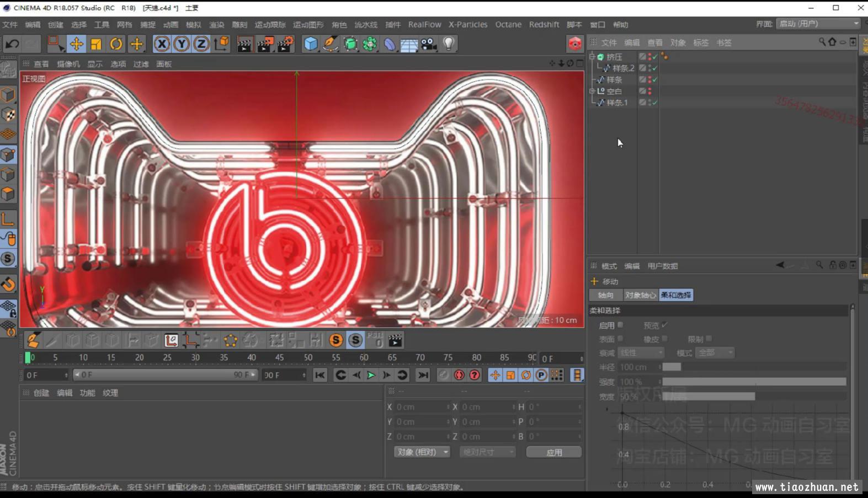The width and height of the screenshot is (868, 498).
Task: Click X position input field
Action: (423, 407)
